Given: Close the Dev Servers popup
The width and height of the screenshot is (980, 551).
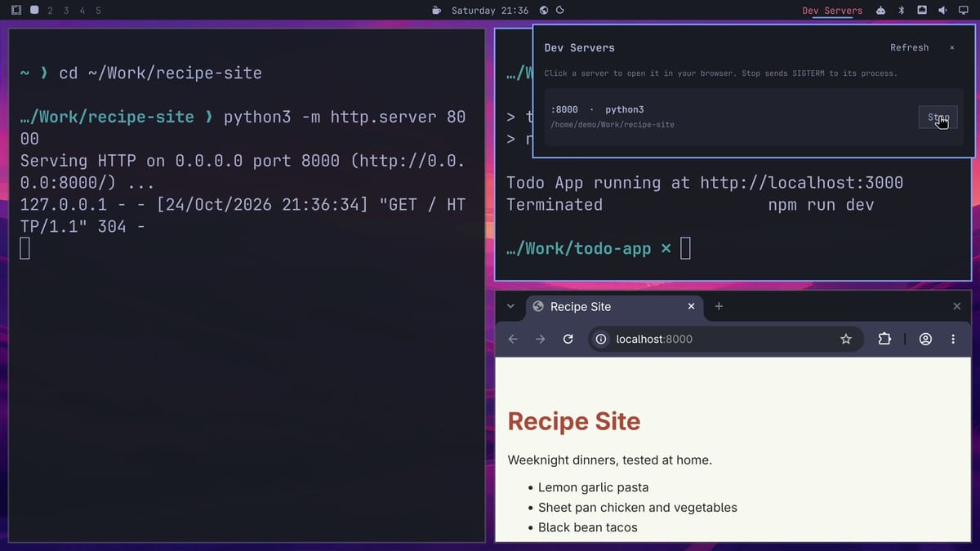Looking at the screenshot, I should coord(951,48).
